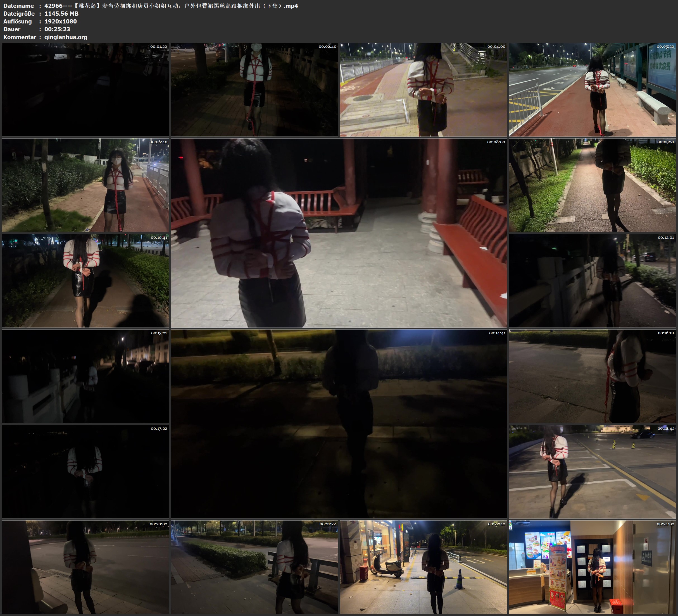Open the thumbnail marked 00:04:00
The image size is (678, 616).
coord(423,89)
